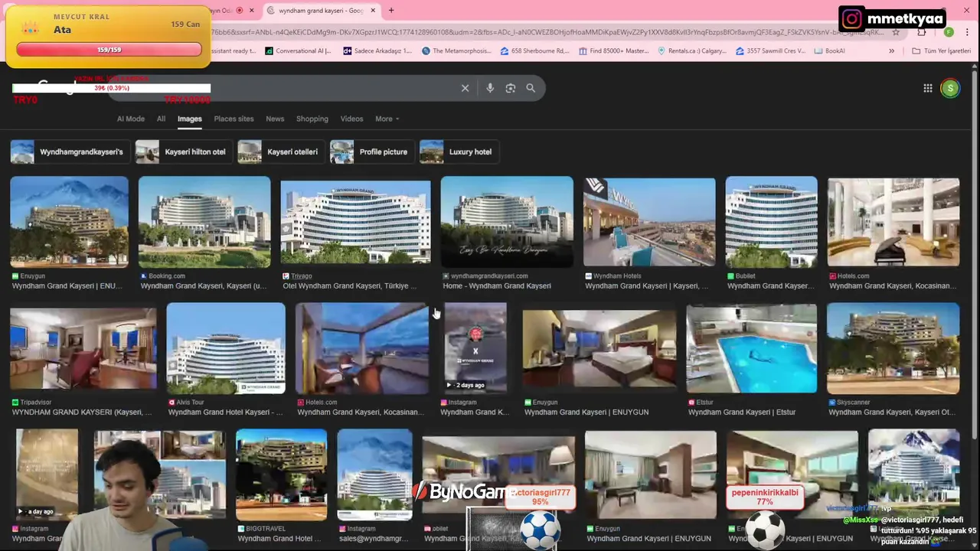Open the Hotels.com balcony view image
The height and width of the screenshot is (551, 980).
[362, 348]
